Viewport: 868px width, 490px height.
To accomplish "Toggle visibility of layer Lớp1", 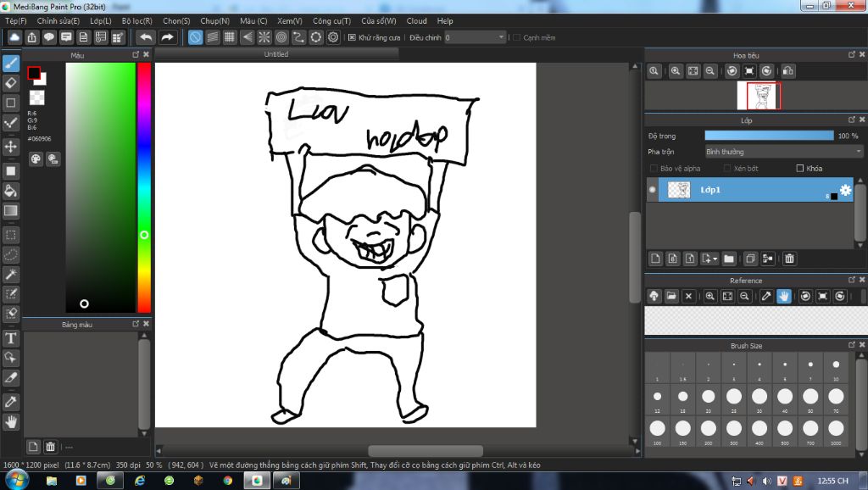I will (x=652, y=190).
